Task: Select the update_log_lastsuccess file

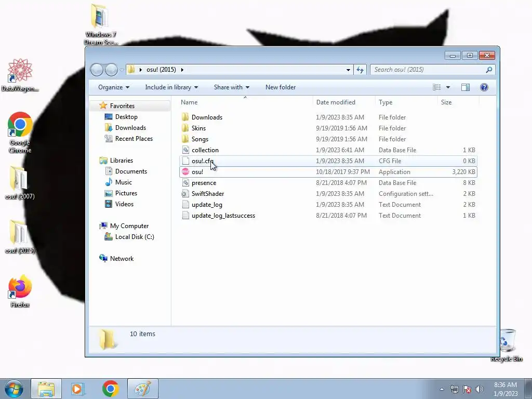Action: click(328, 216)
